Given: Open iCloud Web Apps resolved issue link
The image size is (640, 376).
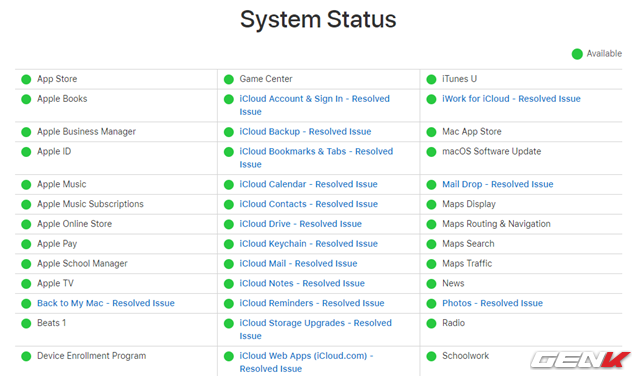Looking at the screenshot, I should 306,362.
